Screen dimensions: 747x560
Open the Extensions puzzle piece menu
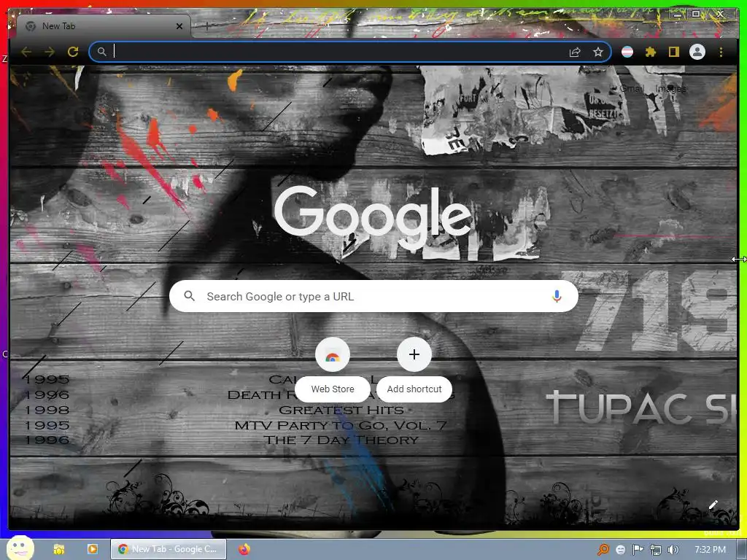[x=650, y=52]
